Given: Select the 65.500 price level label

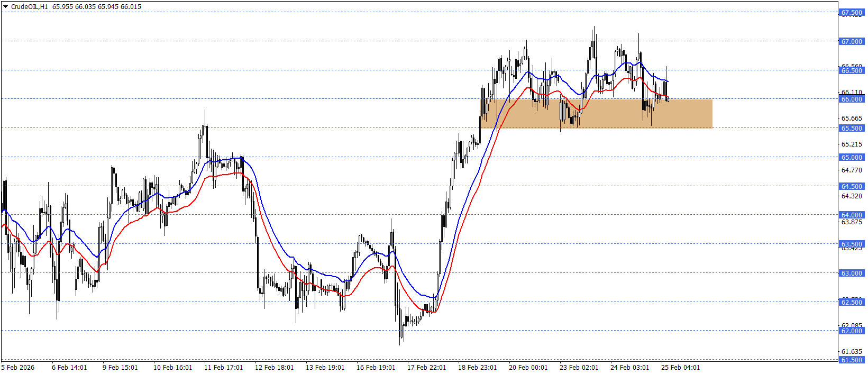Looking at the screenshot, I should click(x=852, y=128).
